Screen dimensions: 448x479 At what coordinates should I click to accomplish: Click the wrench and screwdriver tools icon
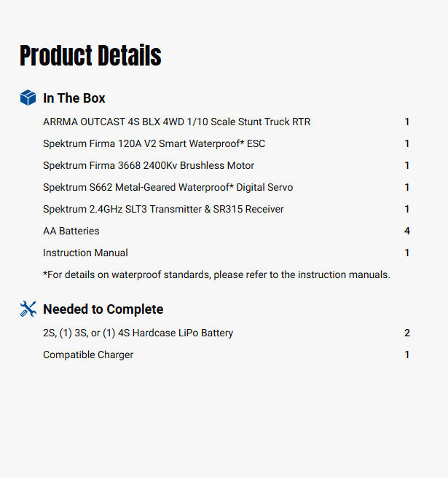coord(28,309)
